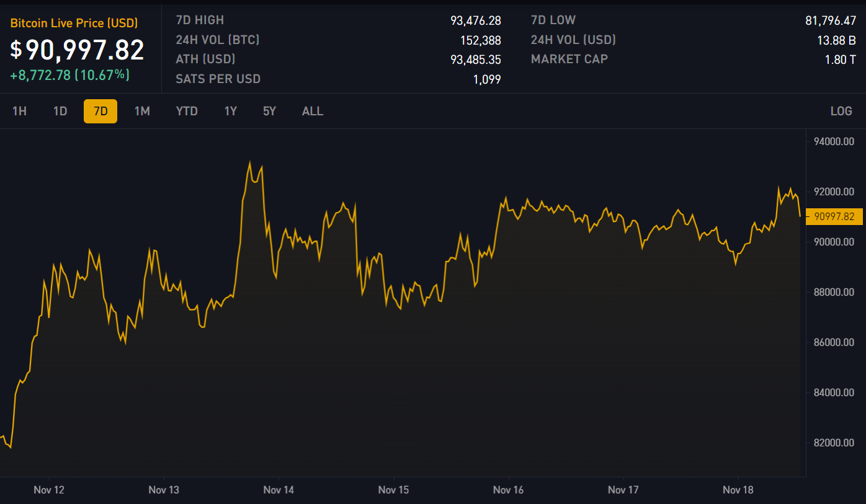
Task: Click the SATS PER USD label
Action: click(x=218, y=79)
